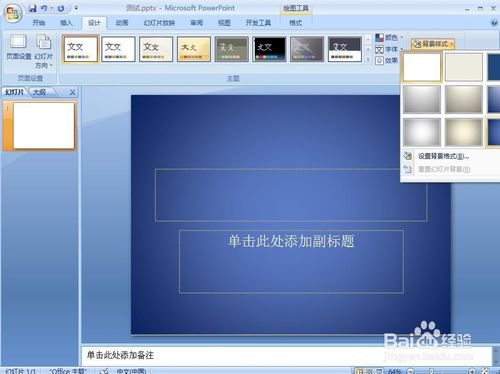
Task: Choose the bottom-row cream radial background style
Action: [464, 132]
